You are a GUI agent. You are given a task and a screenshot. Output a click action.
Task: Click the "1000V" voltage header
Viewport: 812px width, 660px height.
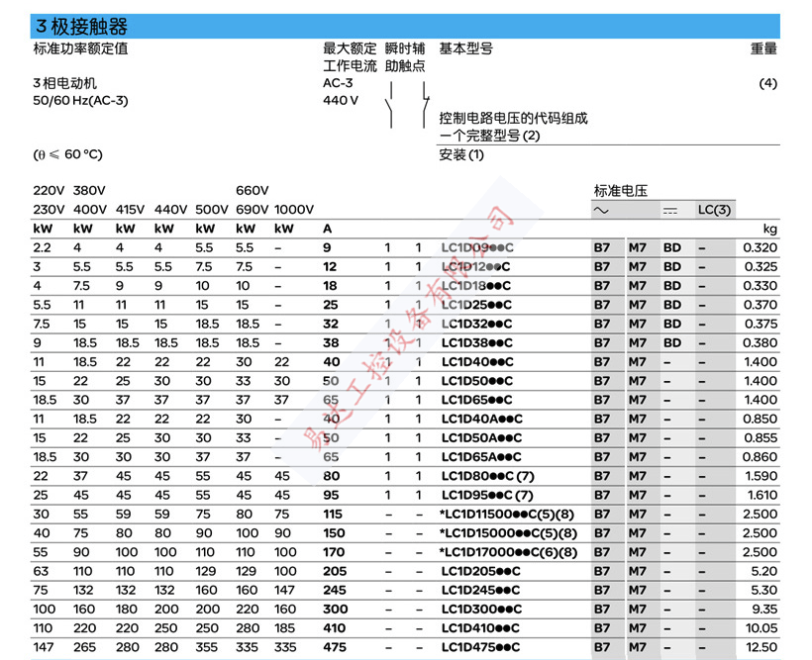(294, 210)
